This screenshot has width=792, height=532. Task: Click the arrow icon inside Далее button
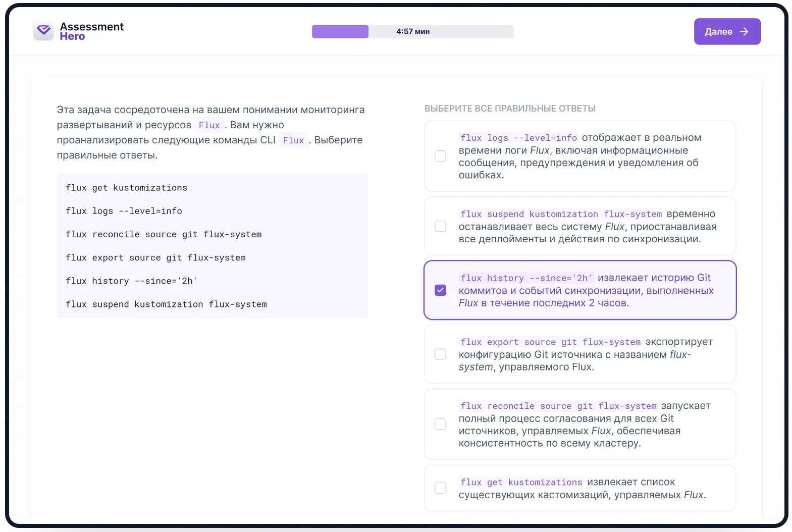[744, 32]
